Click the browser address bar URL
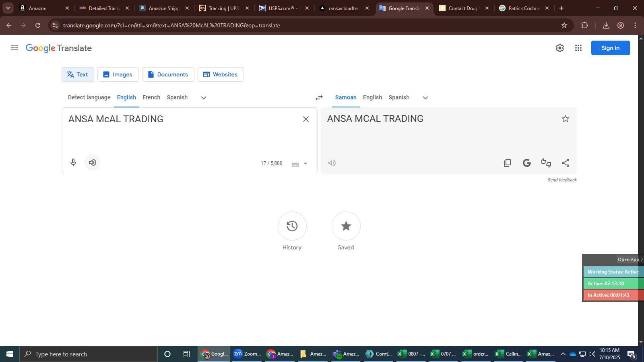 [x=171, y=25]
